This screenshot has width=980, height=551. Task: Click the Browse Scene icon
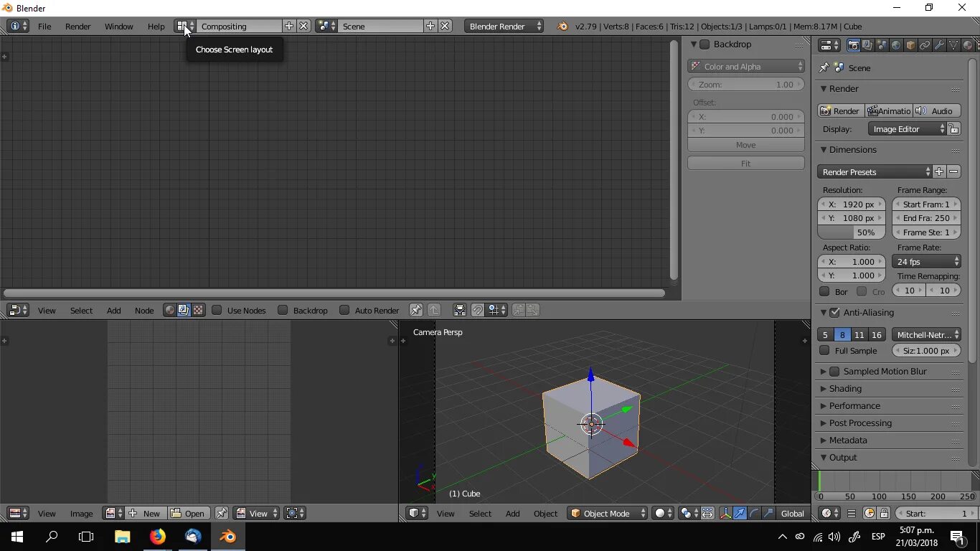(326, 26)
